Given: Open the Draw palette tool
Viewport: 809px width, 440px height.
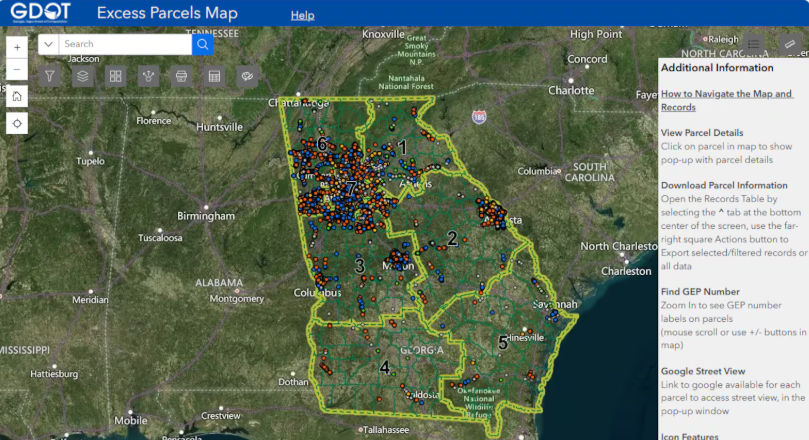Looking at the screenshot, I should (x=248, y=76).
